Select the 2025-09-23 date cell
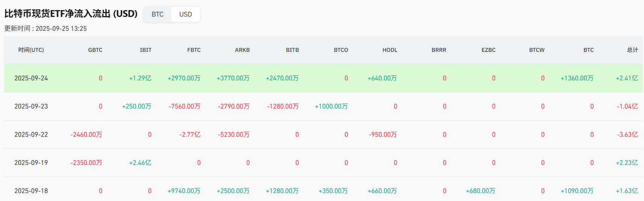This screenshot has height=201, width=644. 31,106
